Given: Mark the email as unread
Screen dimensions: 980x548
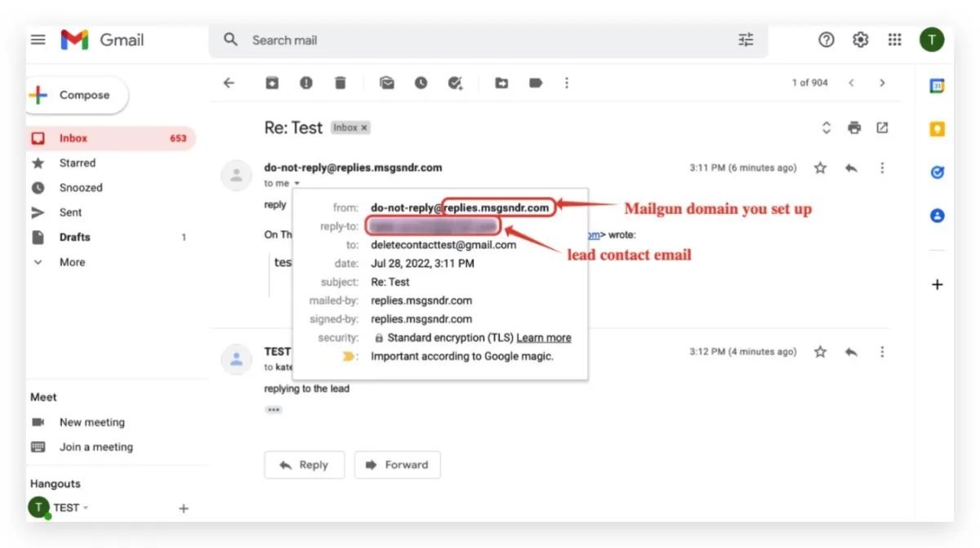Looking at the screenshot, I should coord(387,82).
